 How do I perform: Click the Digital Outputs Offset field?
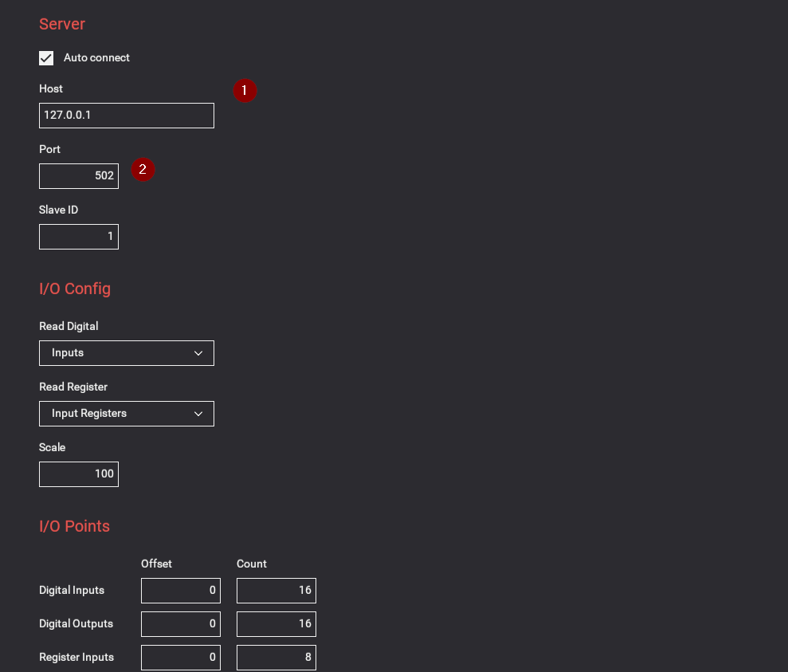(181, 623)
